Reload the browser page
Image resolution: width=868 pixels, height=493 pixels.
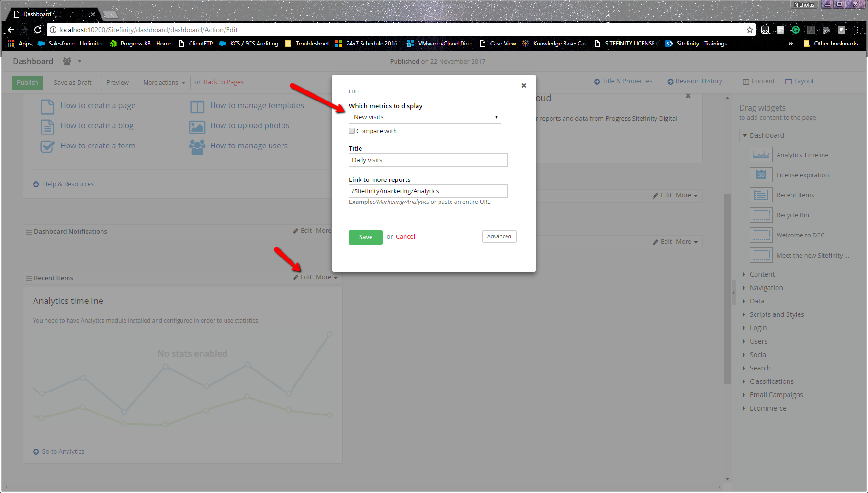pyautogui.click(x=38, y=30)
